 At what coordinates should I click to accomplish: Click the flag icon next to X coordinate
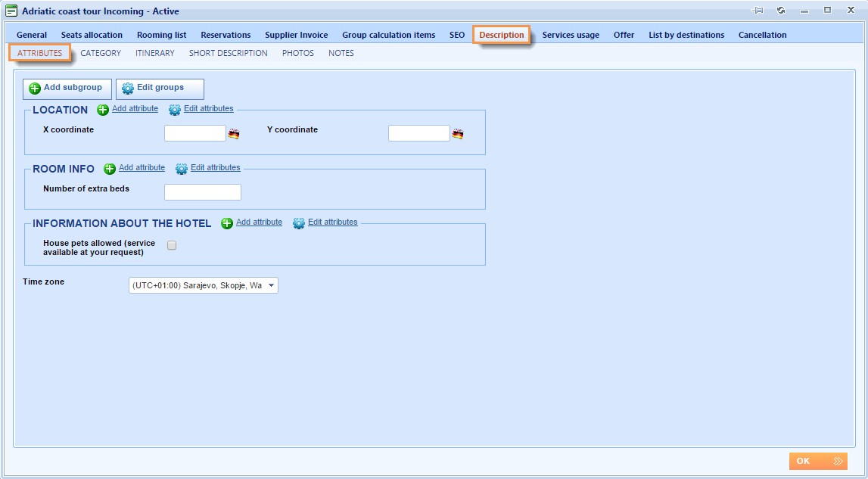point(234,133)
